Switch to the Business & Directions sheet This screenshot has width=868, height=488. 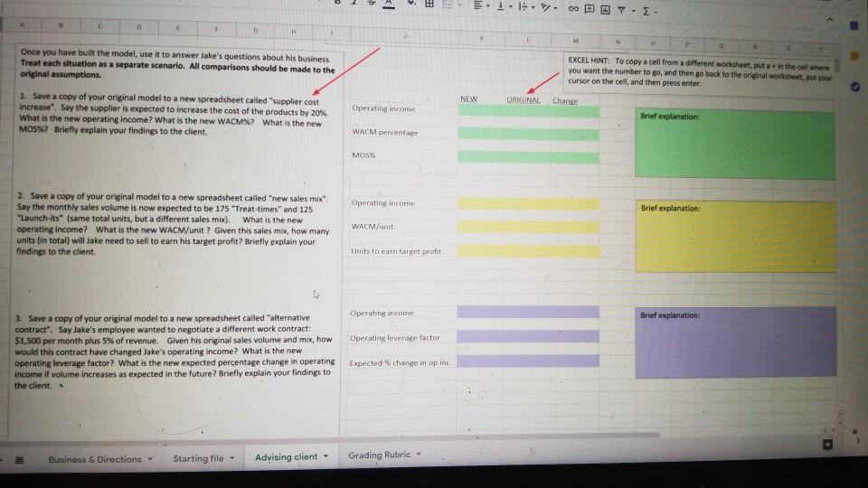pos(95,459)
